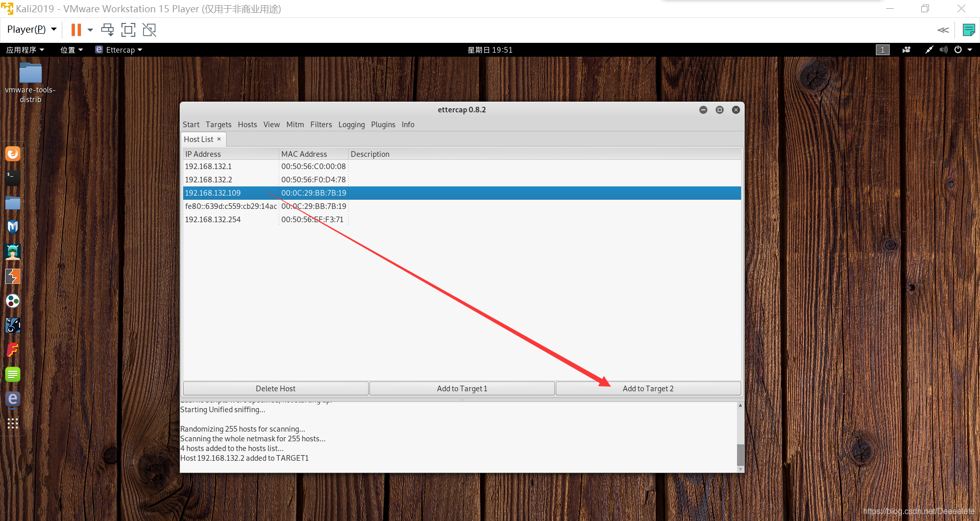Open the dropdown arrow beside the pause button
This screenshot has width=980, height=521.
point(90,30)
